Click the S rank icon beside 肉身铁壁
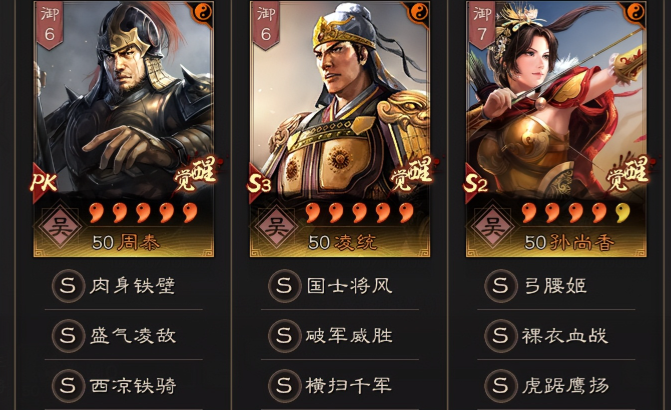Viewport: 671px width, 410px height. coord(68,285)
